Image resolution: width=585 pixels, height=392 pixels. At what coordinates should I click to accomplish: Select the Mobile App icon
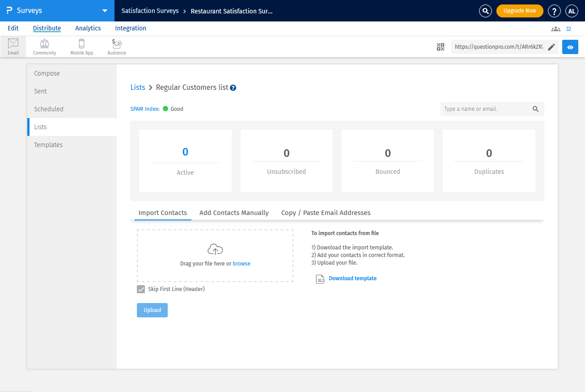point(81,46)
